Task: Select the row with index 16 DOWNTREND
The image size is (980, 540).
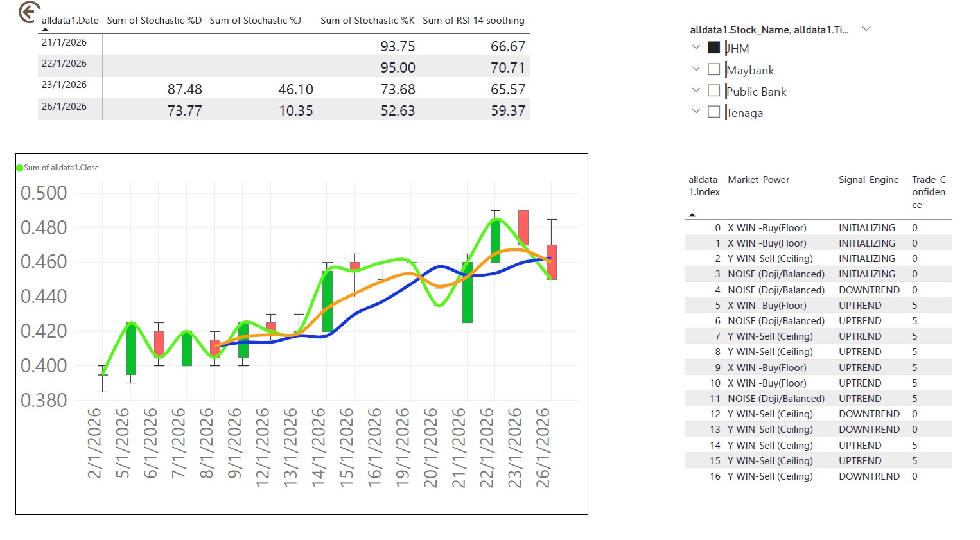Action: [x=803, y=476]
